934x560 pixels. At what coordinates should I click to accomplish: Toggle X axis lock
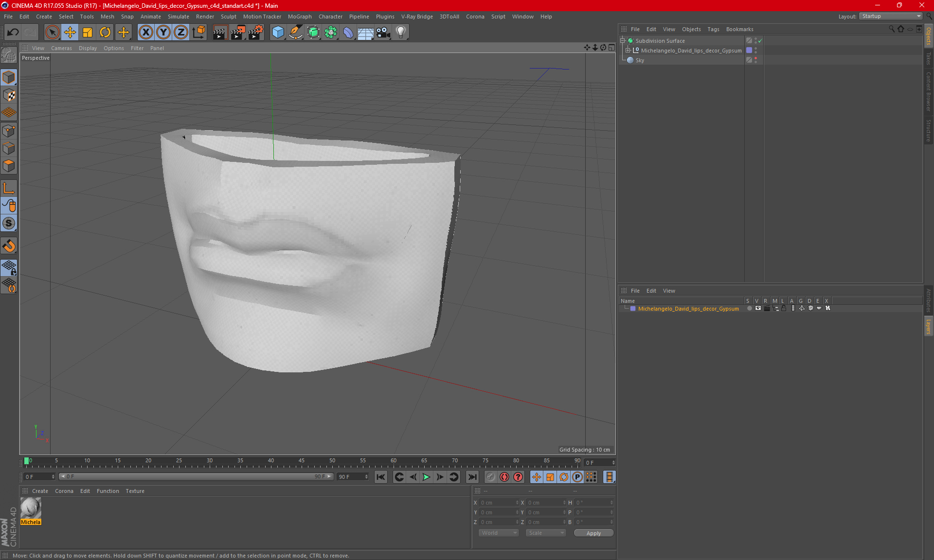tap(145, 32)
